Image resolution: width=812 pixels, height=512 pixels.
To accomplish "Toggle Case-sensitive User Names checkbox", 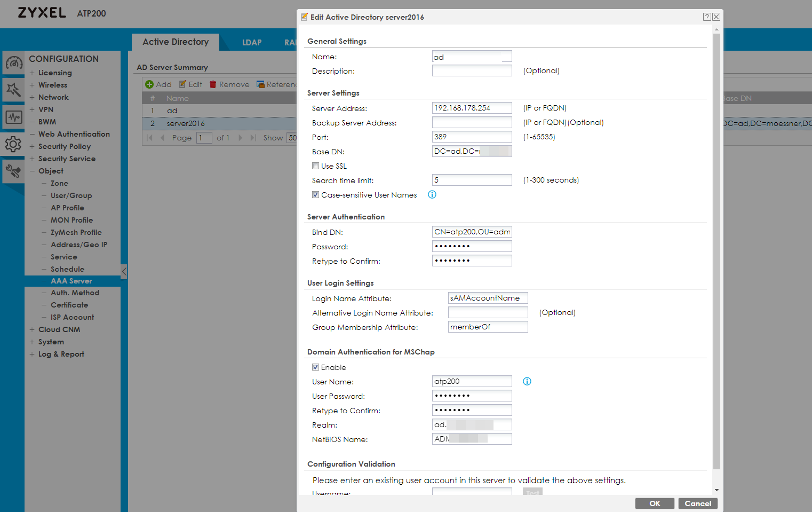I will (316, 195).
